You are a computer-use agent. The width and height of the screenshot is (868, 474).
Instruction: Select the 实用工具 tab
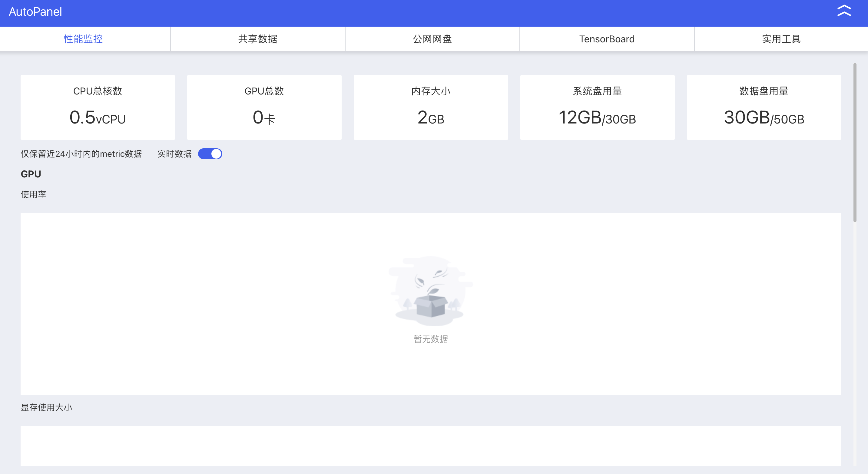(781, 39)
